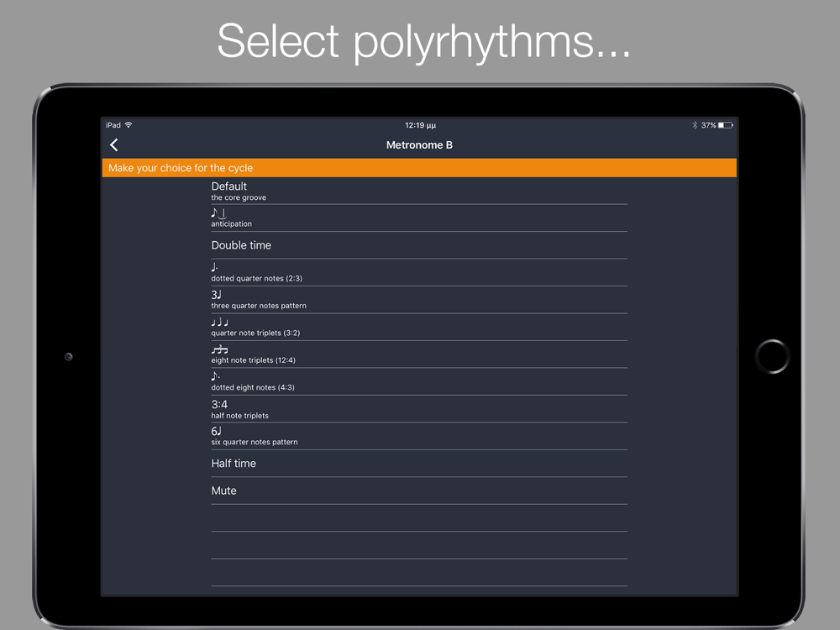
Task: Select the three quarter notes icon
Action: coord(216,295)
